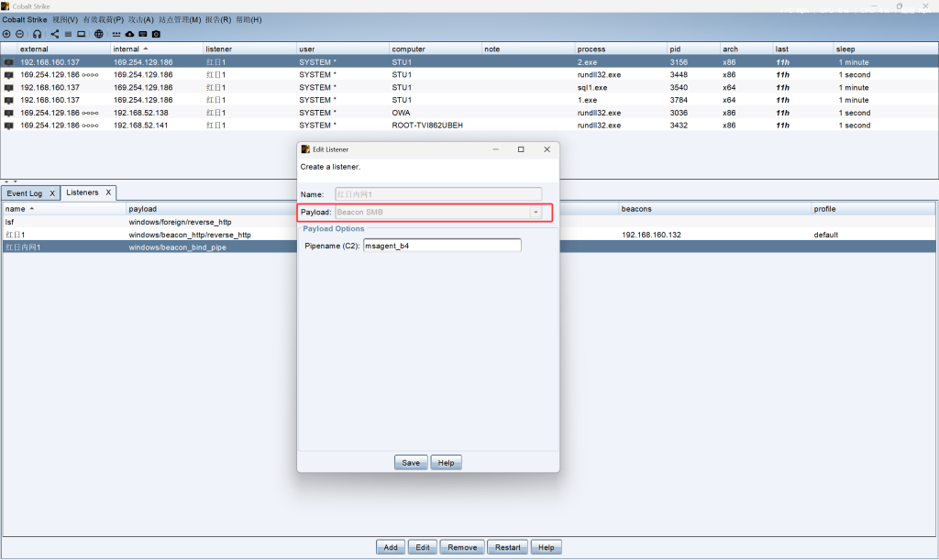
Task: Open the 有效载荷(P) menu
Action: pyautogui.click(x=103, y=20)
